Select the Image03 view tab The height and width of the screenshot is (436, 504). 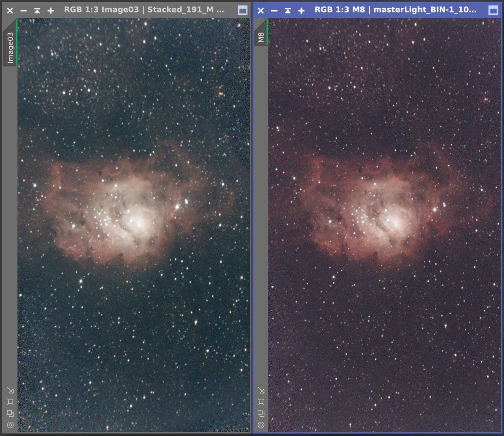tap(10, 45)
